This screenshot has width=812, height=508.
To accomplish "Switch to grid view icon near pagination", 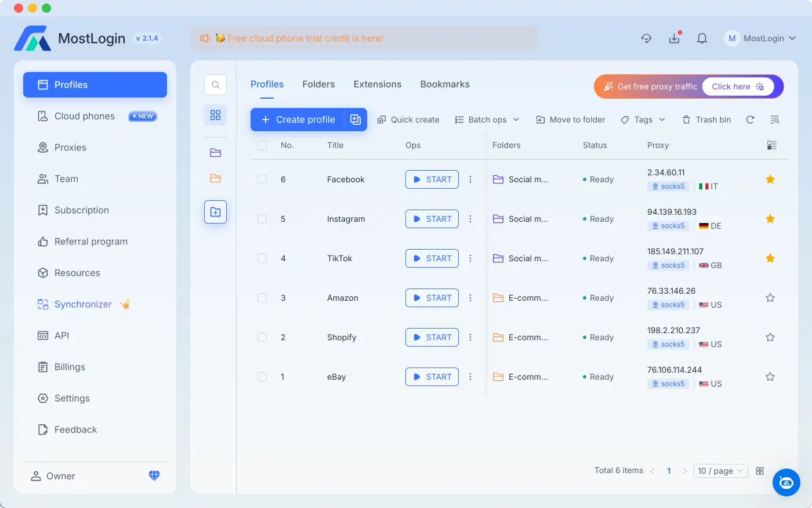I will pos(760,471).
